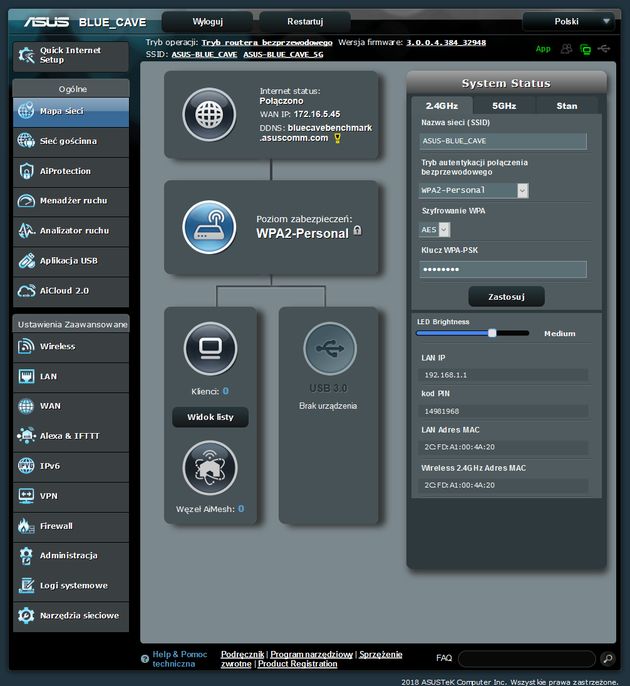Open Alexa & IFTTT icon
The width and height of the screenshot is (630, 686).
point(26,436)
